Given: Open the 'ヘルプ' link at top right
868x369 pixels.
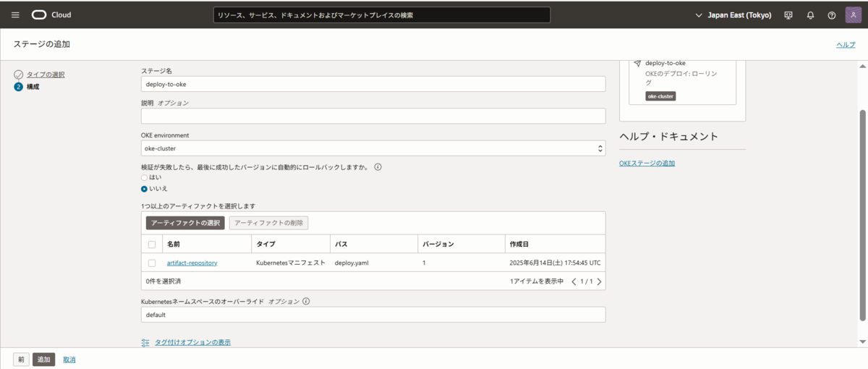Looking at the screenshot, I should pyautogui.click(x=846, y=45).
